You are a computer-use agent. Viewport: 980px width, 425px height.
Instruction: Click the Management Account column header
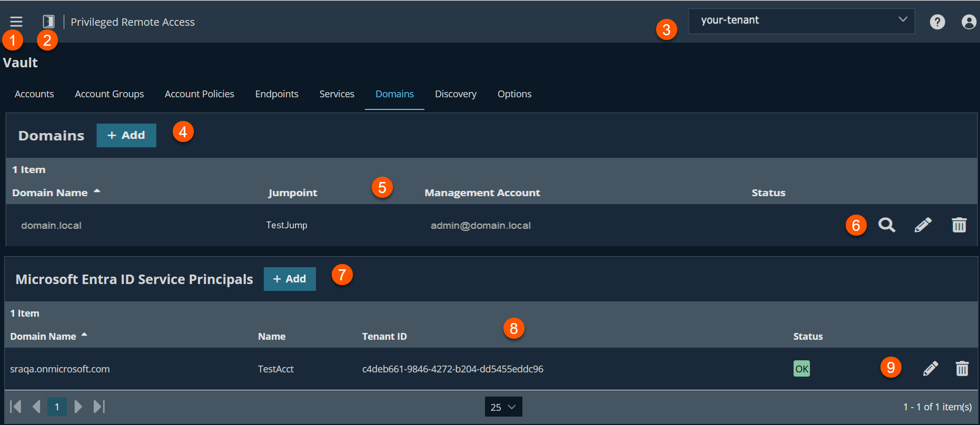click(482, 193)
